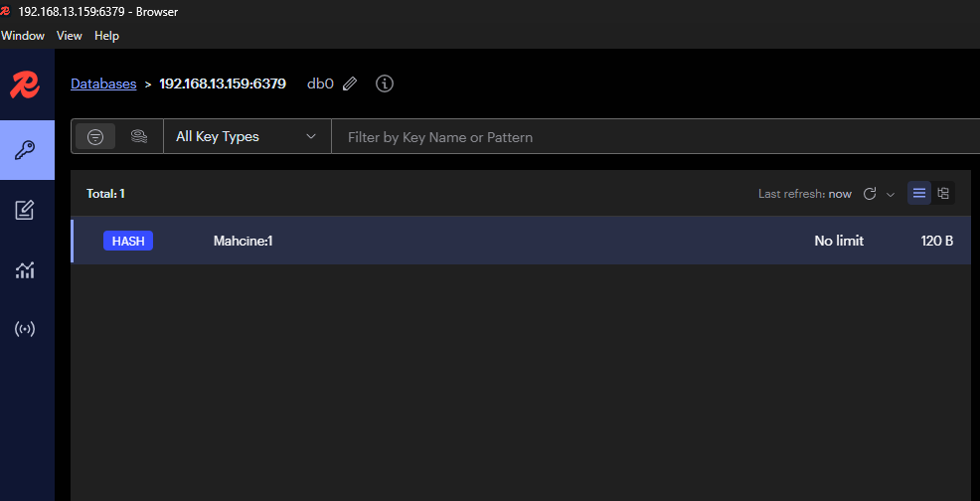Refresh the key list
Viewport: 980px width, 501px height.
click(870, 194)
